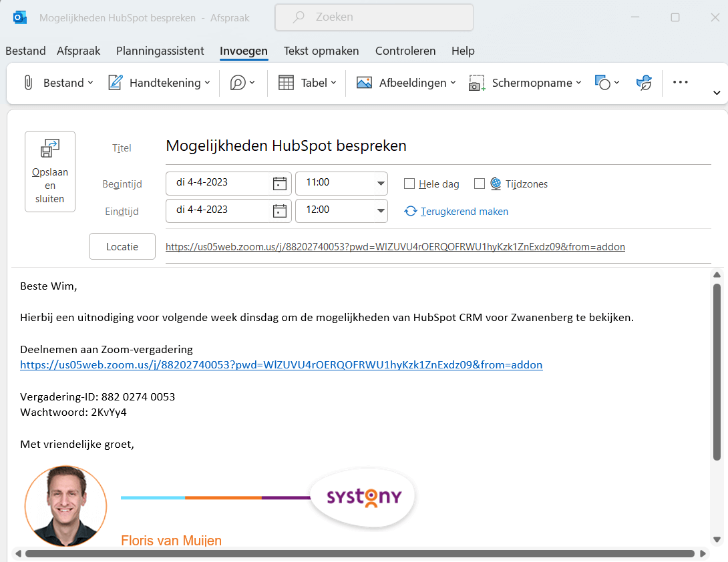The image size is (728, 562).
Task: Click 'Deelnemen aan Zoom-vergadering' text
Action: pyautogui.click(x=106, y=350)
